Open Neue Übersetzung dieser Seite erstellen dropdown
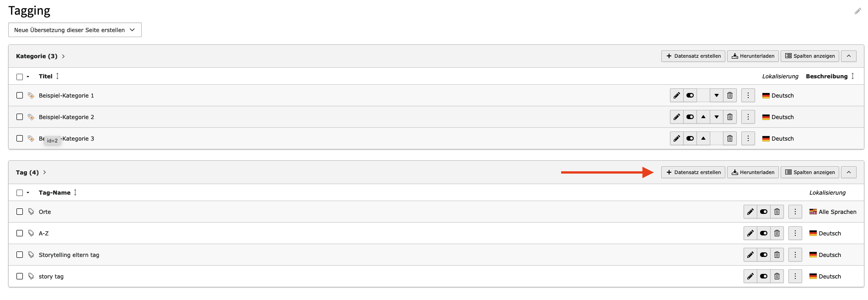Screen dimensions: 868x300 75,30
